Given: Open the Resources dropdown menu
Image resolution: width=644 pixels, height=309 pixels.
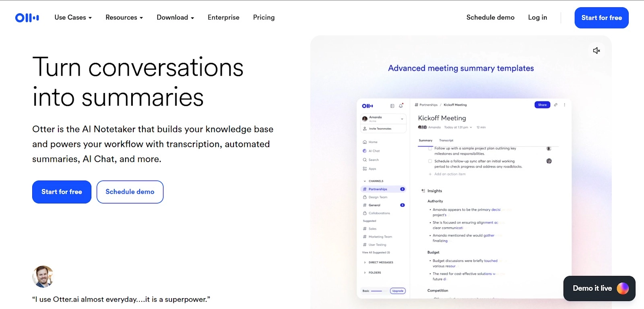Looking at the screenshot, I should point(124,18).
